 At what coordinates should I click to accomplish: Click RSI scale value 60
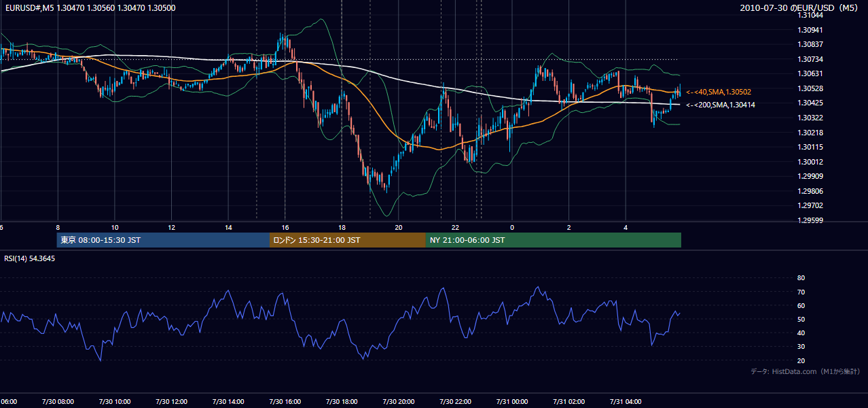click(801, 305)
